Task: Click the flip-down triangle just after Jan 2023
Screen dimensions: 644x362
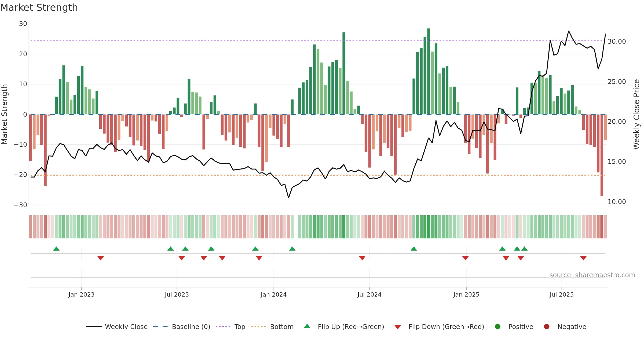Action: pos(101,258)
